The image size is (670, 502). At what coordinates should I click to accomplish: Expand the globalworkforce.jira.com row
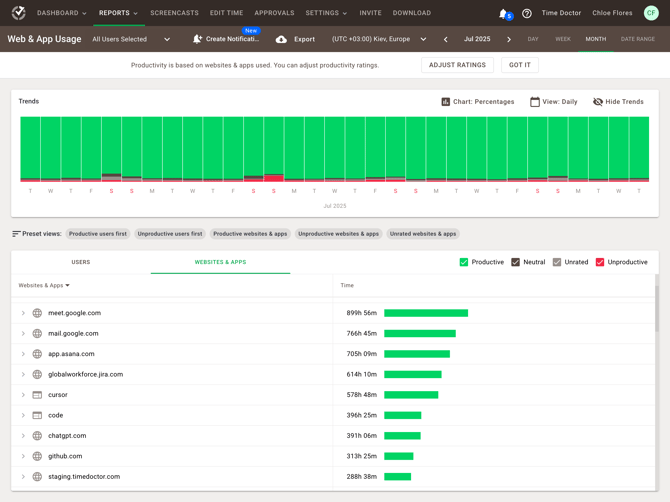click(x=23, y=375)
